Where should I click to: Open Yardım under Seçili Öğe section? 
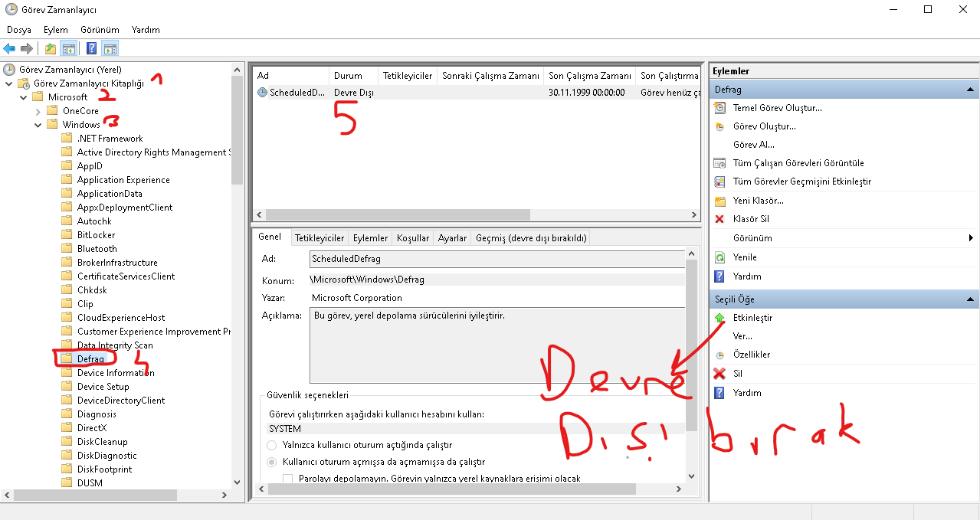coord(747,393)
